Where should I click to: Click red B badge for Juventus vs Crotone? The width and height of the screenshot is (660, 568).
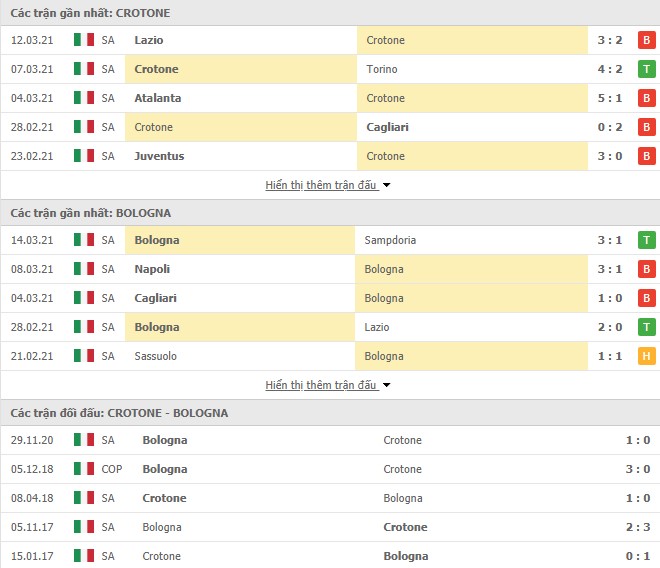pos(647,156)
